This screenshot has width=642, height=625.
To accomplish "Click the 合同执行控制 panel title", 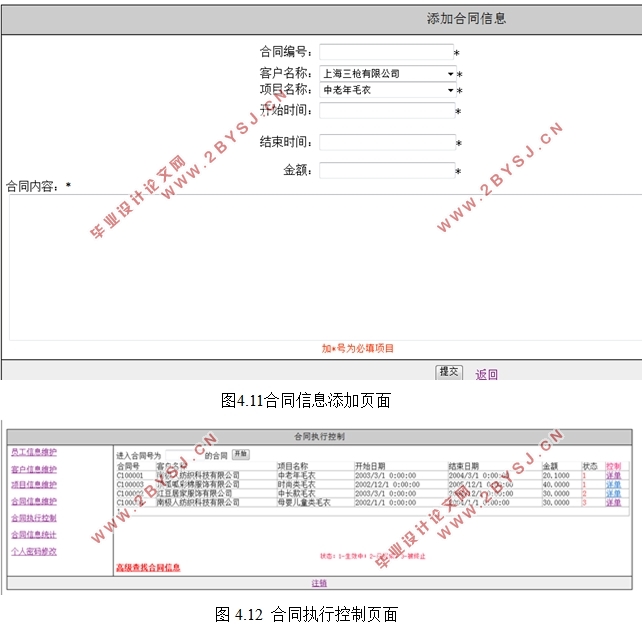I will click(x=319, y=437).
